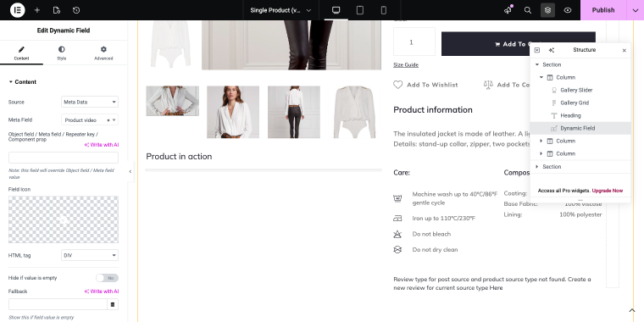Collapse the expanded Column in Structure
Viewport: 644px width, 322px height.
(541, 77)
